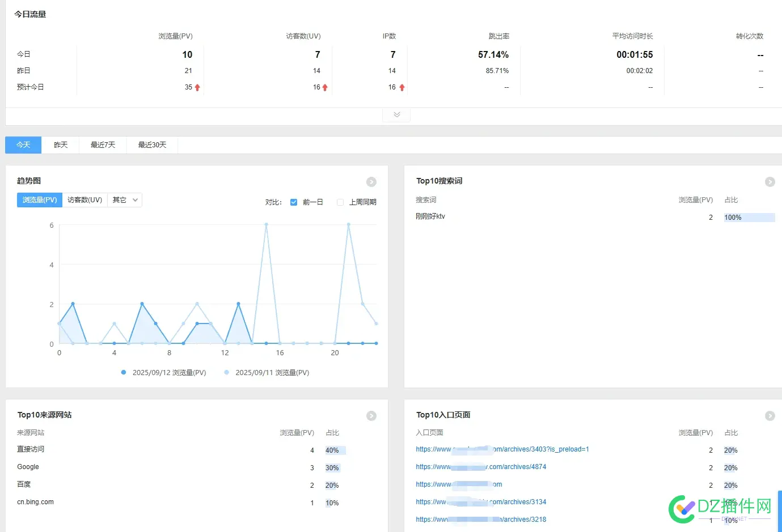Uncheck the 前一日 comparison checkbox
The image size is (782, 532).
294,202
